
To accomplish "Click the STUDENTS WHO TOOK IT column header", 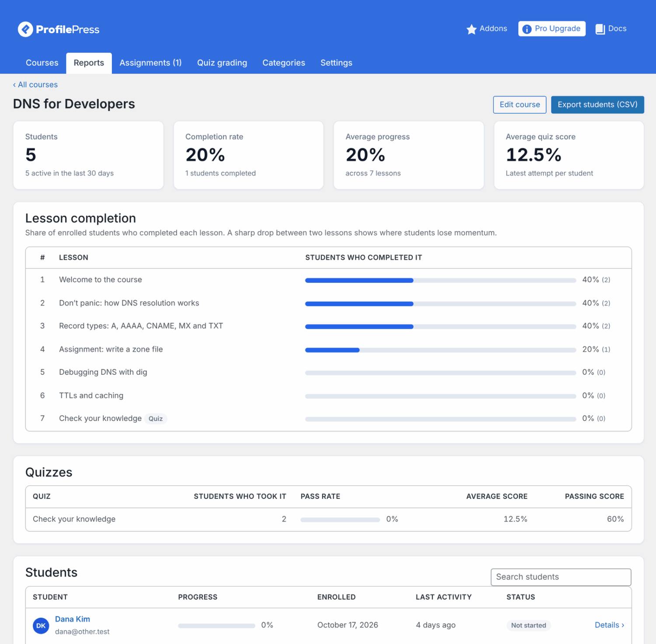I will pyautogui.click(x=240, y=497).
